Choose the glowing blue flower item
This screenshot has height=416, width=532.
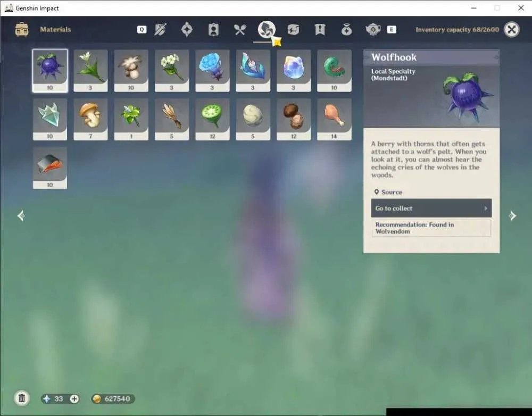(212, 71)
